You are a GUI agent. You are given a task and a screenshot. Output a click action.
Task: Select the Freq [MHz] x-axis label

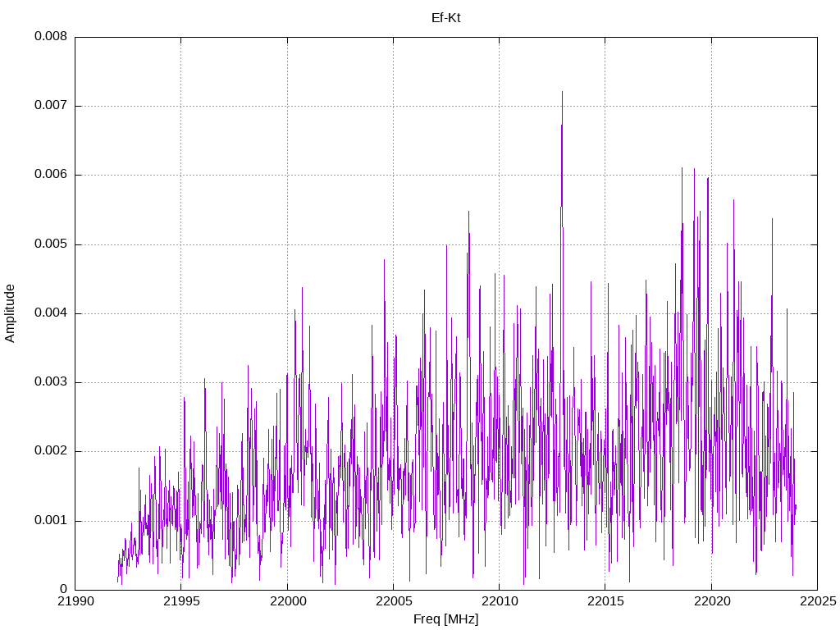445,619
